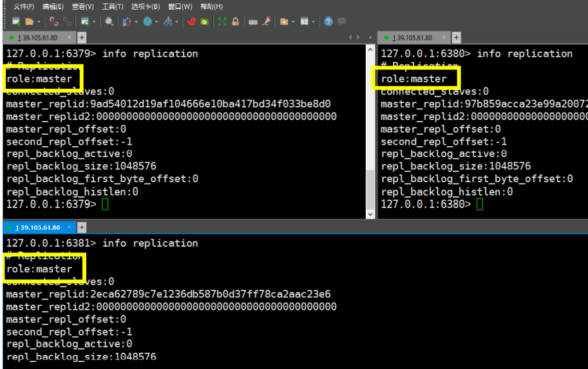Close the top-left 39.105.61.80 tab
The height and width of the screenshot is (369, 588).
pyautogui.click(x=70, y=38)
